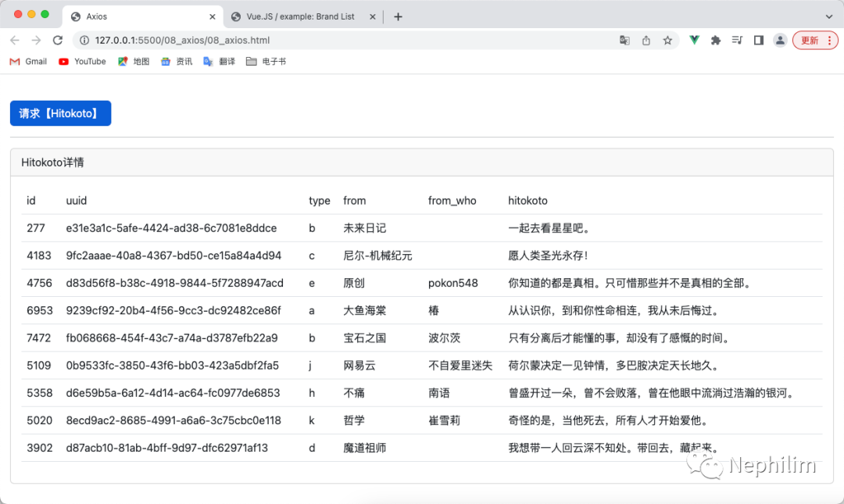Click the quote 一起去看星星吧。

[550, 228]
